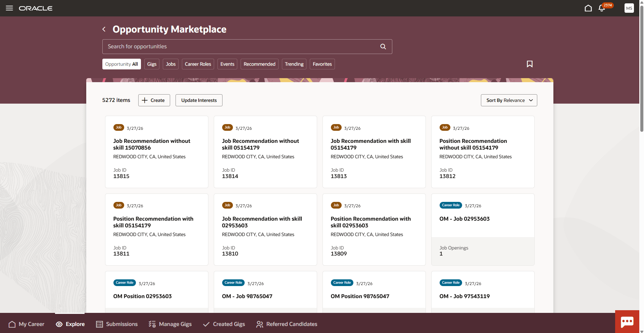Toggle the Gigs filter chip

coord(152,64)
